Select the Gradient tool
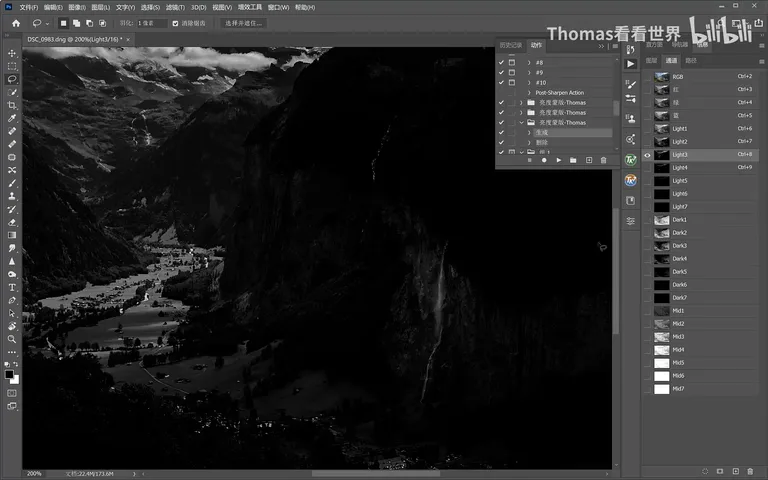 click(12, 235)
